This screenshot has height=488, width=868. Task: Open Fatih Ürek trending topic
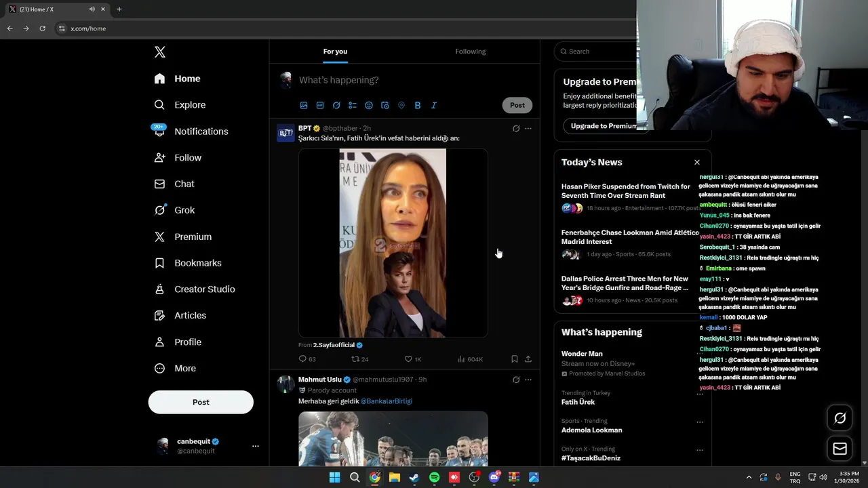coord(578,402)
